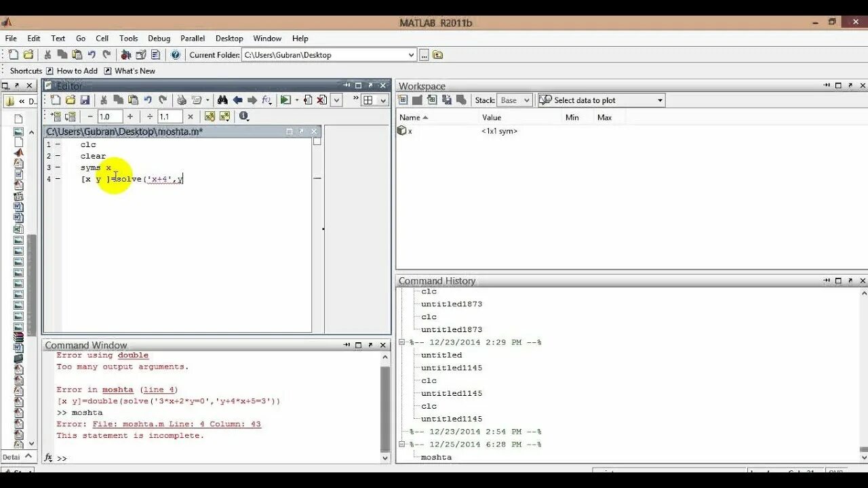Click the 1.1 multiplier value field

(170, 117)
